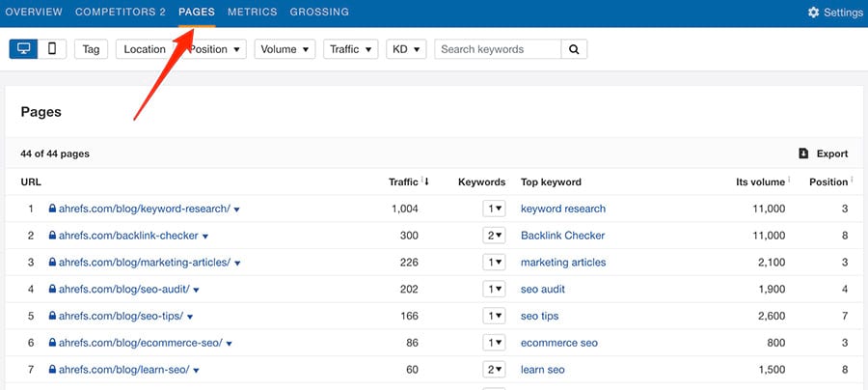Expand ecommerce-seo URL dropdown arrow
Screen dimensions: 868x390
click(230, 344)
